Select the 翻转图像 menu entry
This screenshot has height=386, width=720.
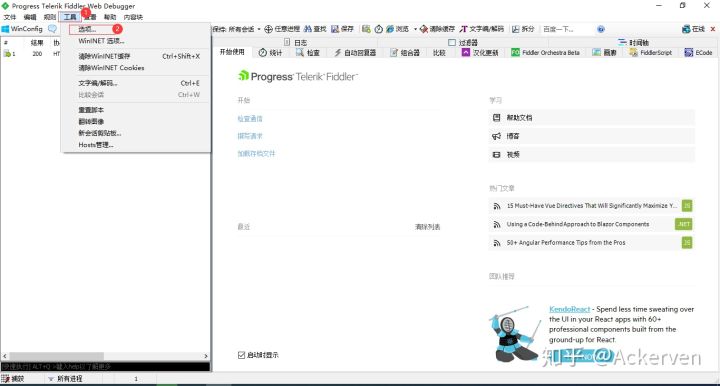tap(135, 122)
